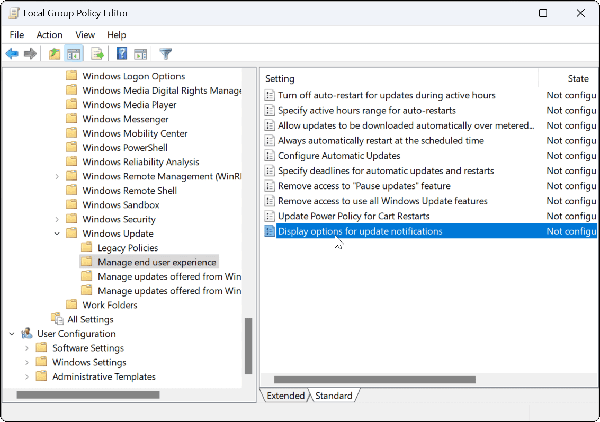The width and height of the screenshot is (600, 422).
Task: Open the View menu
Action: 84,35
